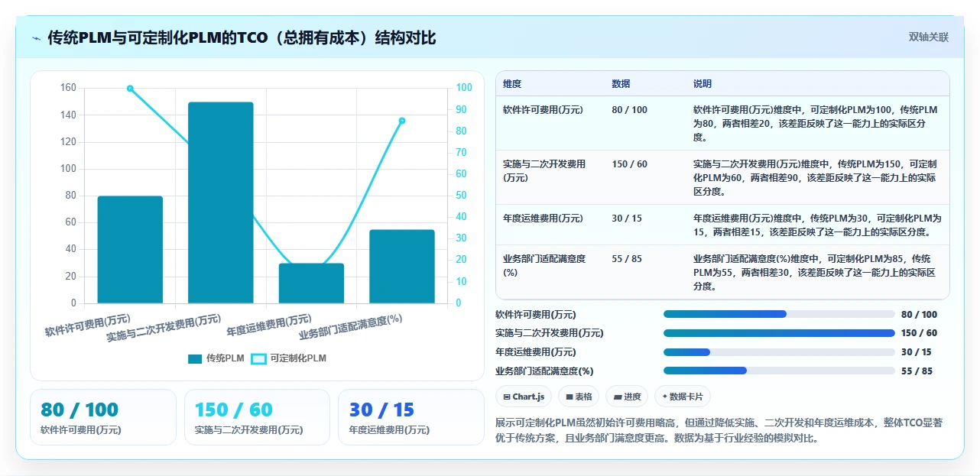Click the 业务部门适配满意度 progress bar
This screenshot has width=980, height=476.
coord(779,371)
